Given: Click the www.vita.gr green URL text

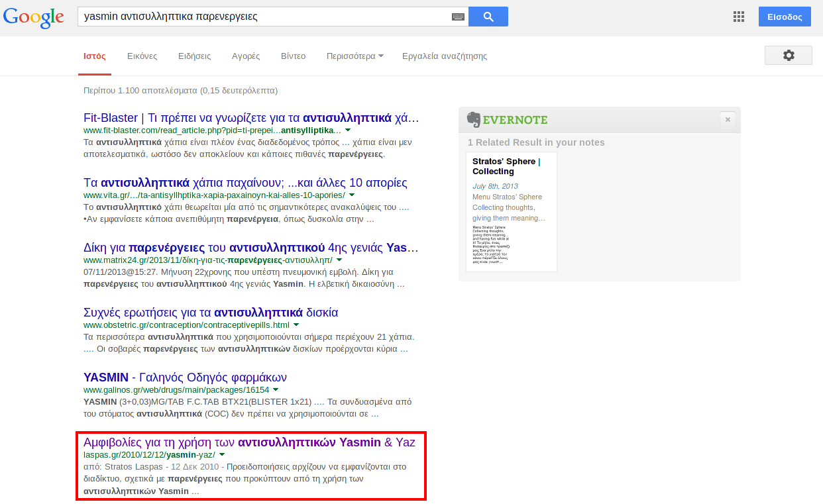Looking at the screenshot, I should tap(214, 195).
